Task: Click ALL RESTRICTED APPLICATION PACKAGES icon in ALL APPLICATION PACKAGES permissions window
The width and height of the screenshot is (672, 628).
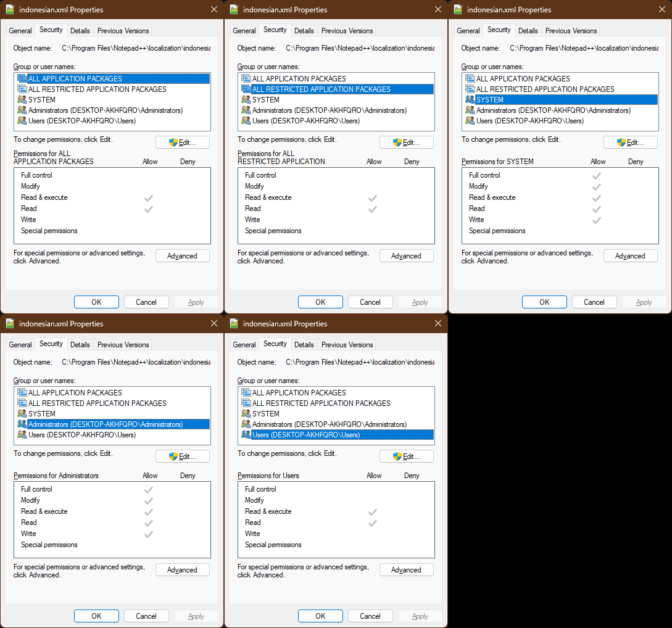Action: (22, 89)
